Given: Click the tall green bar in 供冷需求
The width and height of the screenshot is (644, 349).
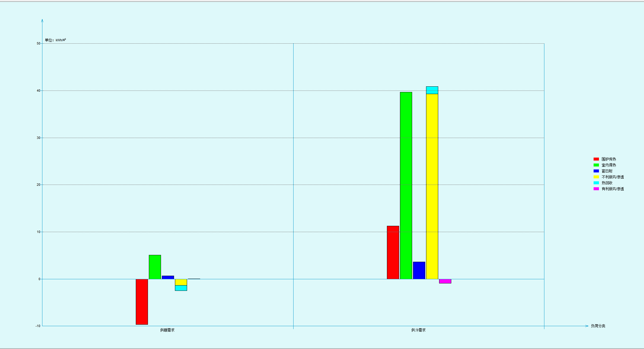Looking at the screenshot, I should [x=406, y=185].
